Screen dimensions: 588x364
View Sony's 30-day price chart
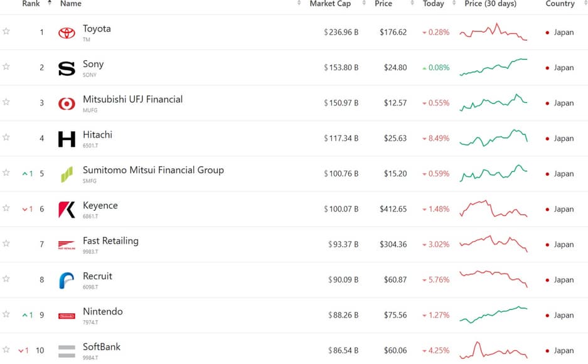493,67
